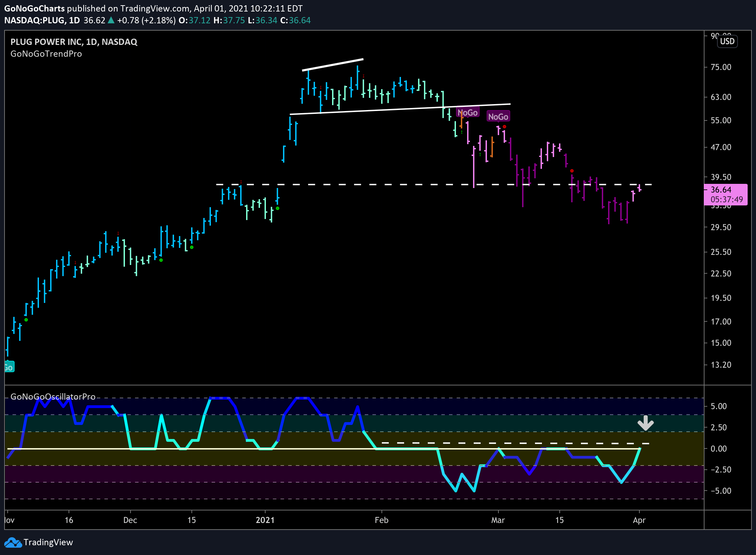Click the oscillator 0.00 axis label
This screenshot has width=756, height=555.
pos(718,448)
